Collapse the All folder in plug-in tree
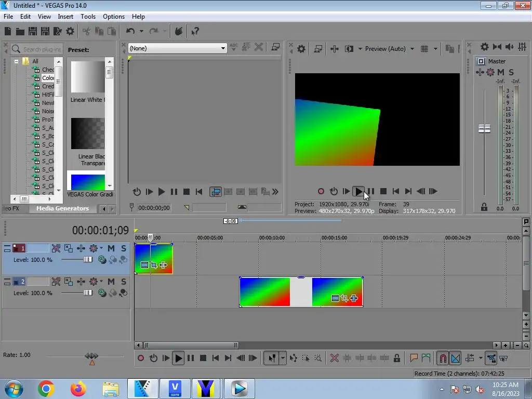532x399 pixels. 16,61
